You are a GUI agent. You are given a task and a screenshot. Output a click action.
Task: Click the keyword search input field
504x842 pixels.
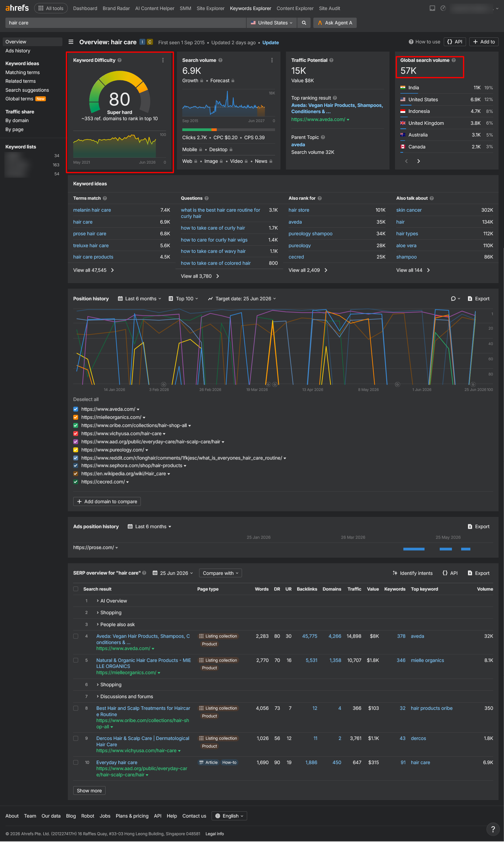[x=126, y=23]
